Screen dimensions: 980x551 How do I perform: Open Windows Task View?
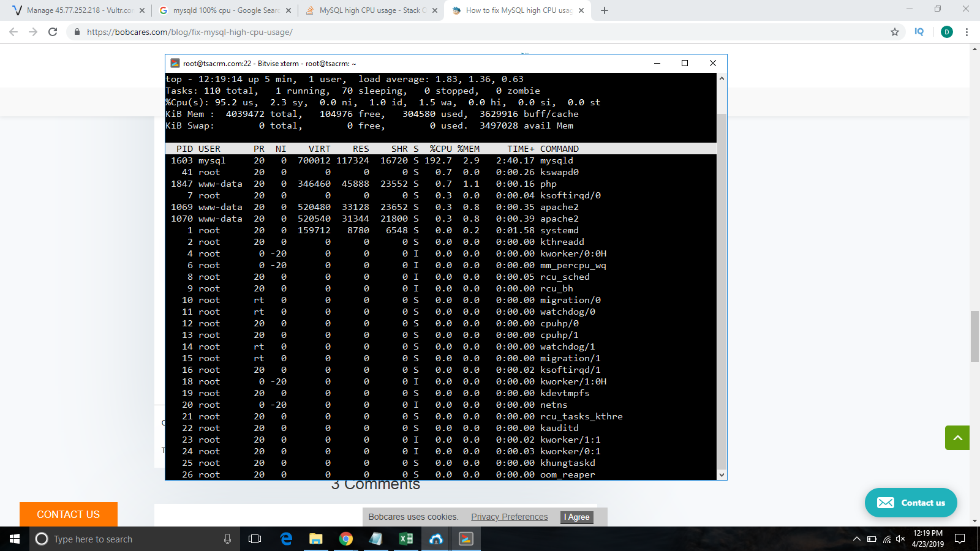tap(255, 539)
